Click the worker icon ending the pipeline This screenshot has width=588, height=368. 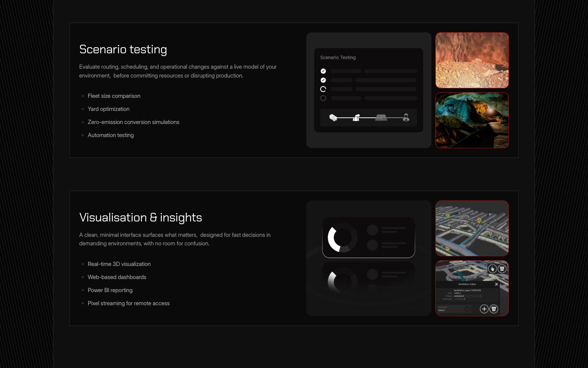point(406,117)
